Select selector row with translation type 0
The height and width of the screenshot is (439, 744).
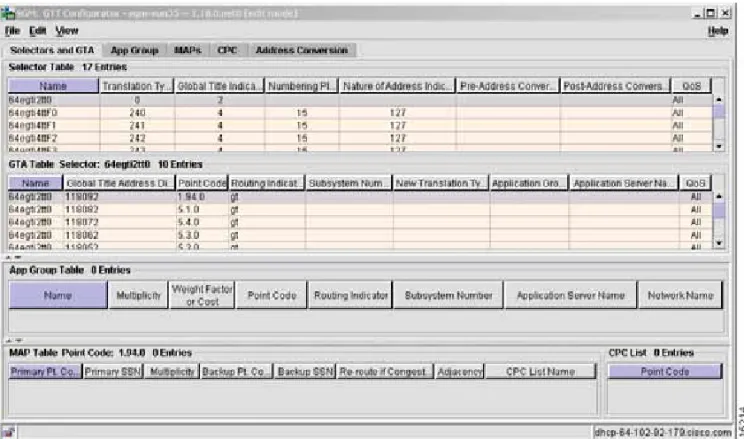(x=360, y=100)
